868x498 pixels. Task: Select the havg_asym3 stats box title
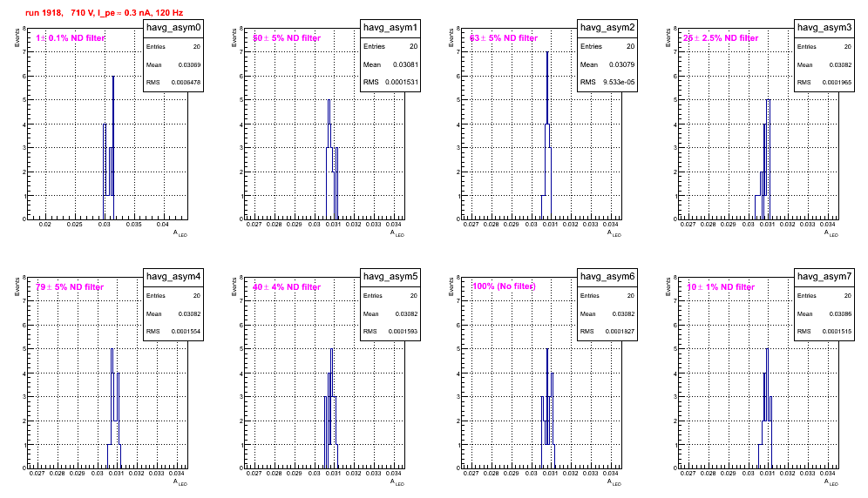(x=824, y=28)
